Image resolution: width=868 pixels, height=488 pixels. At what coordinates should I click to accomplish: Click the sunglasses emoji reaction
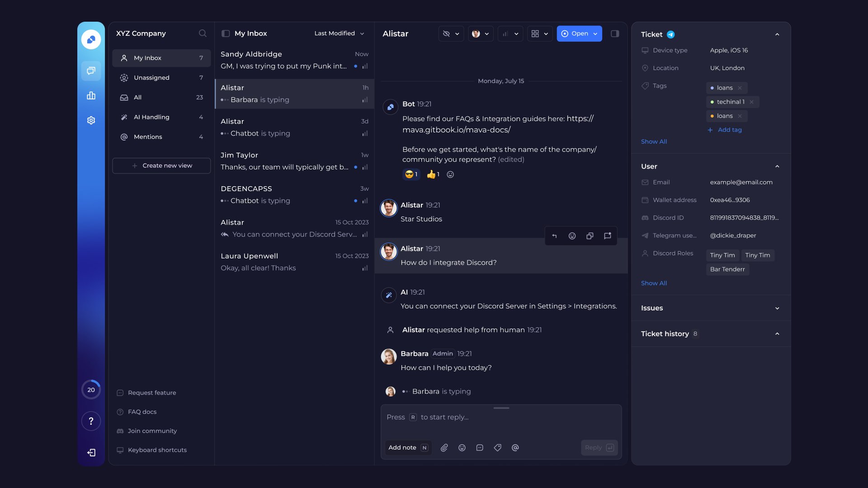(411, 174)
